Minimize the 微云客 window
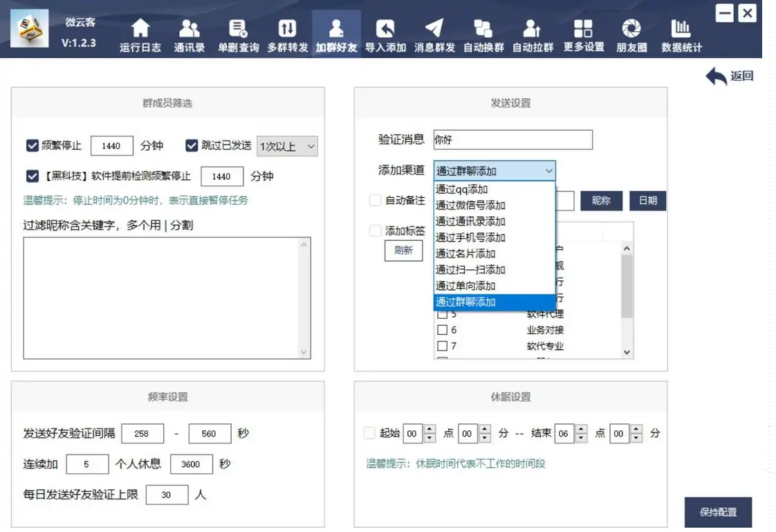Screen dimensions: 776x532 [x=725, y=13]
